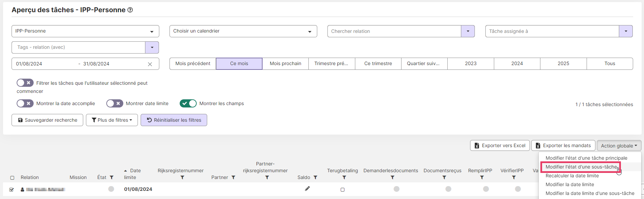Clear the date range with the X icon
Image resolution: width=644 pixels, height=199 pixels.
[150, 64]
